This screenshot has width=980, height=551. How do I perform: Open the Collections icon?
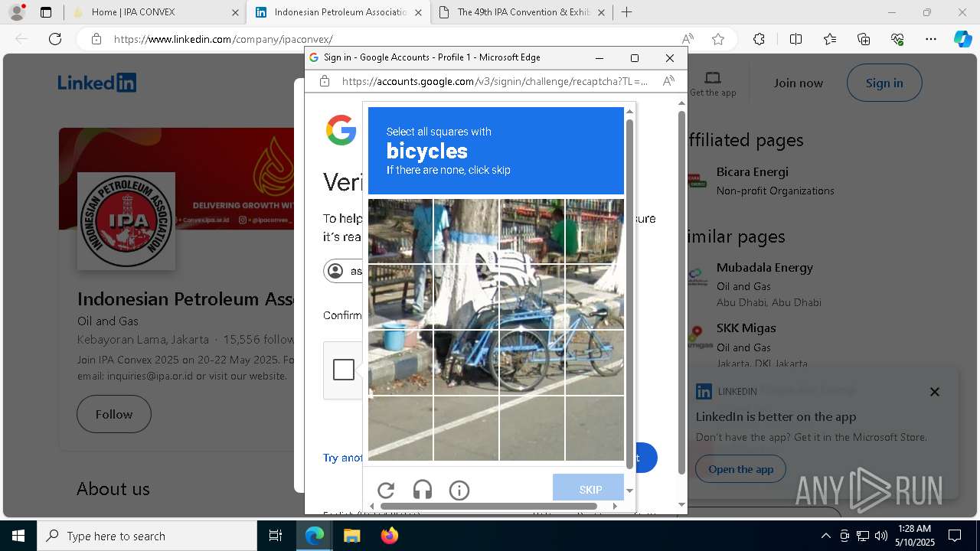tap(864, 39)
